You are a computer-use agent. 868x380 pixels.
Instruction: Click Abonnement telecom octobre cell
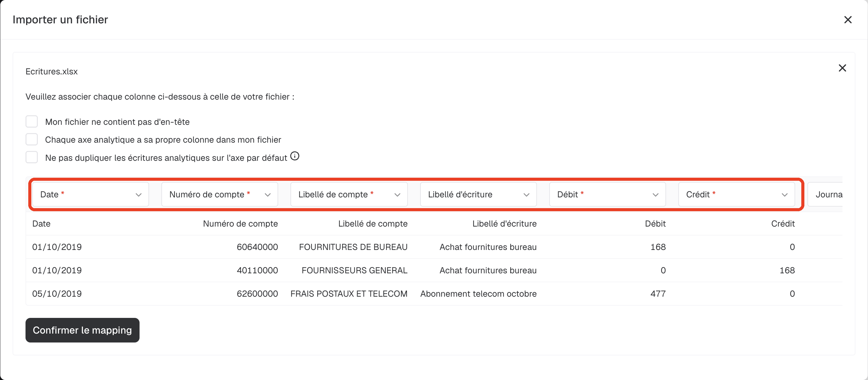click(x=478, y=293)
